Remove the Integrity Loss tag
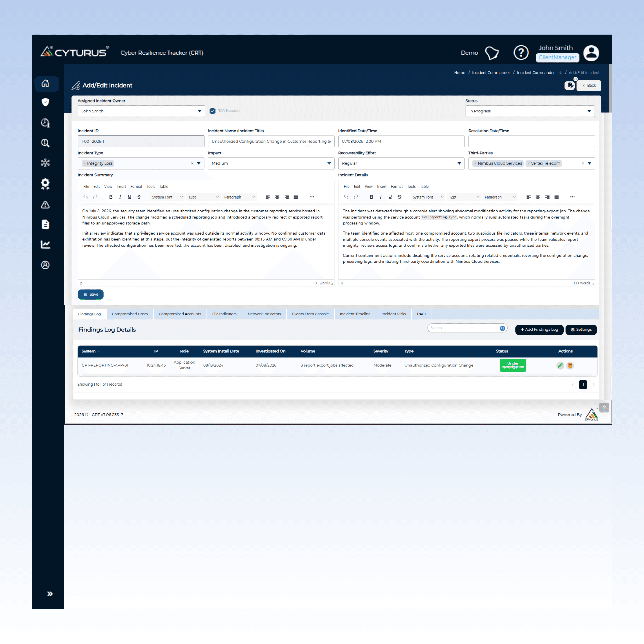The image size is (644, 644). click(x=85, y=163)
